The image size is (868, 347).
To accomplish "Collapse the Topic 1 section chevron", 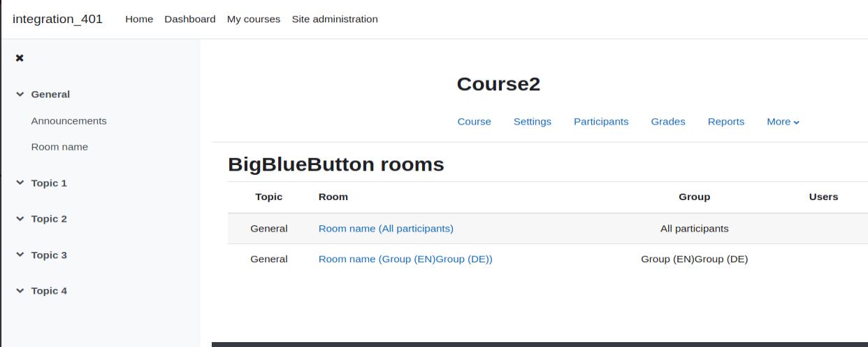I will coord(20,183).
